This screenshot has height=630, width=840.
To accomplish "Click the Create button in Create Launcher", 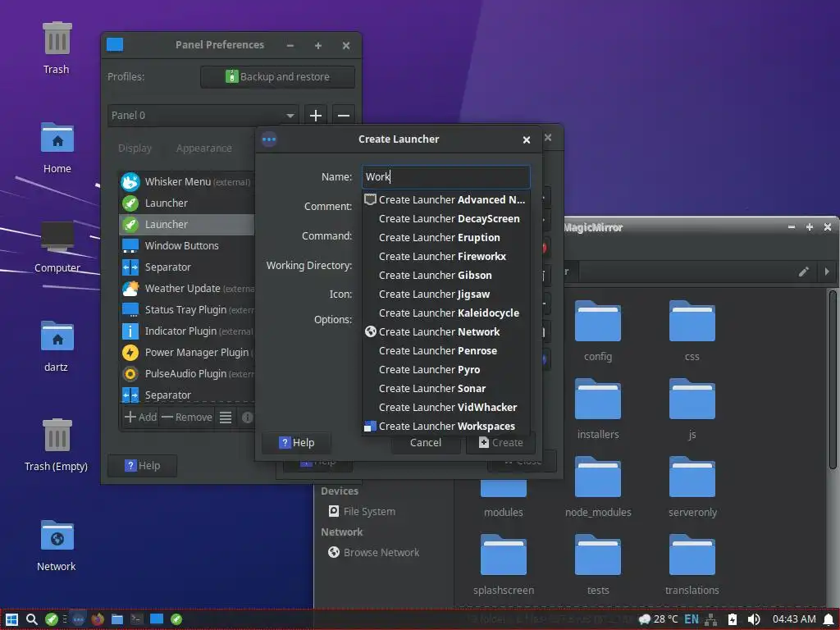I will (x=500, y=442).
